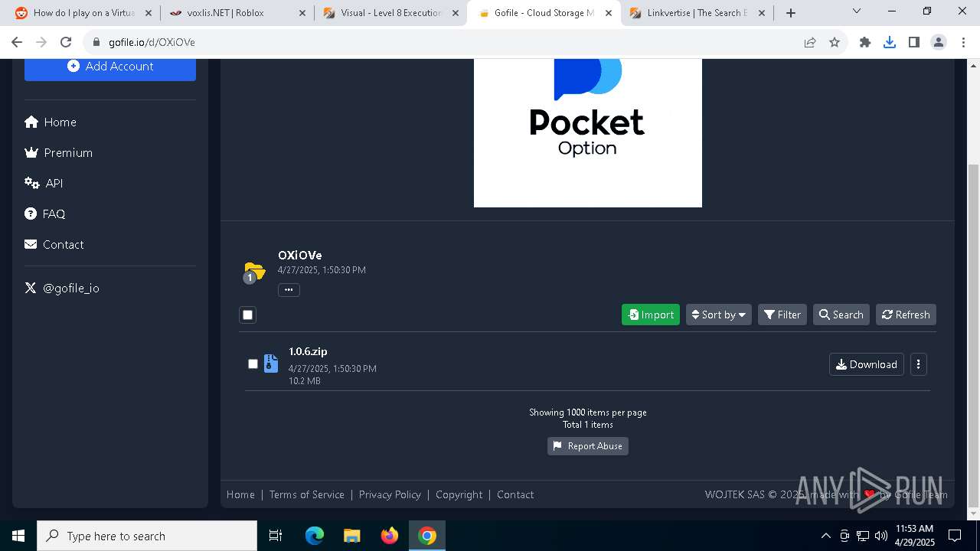The width and height of the screenshot is (980, 551).
Task: Open the volume control icon
Action: [881, 536]
